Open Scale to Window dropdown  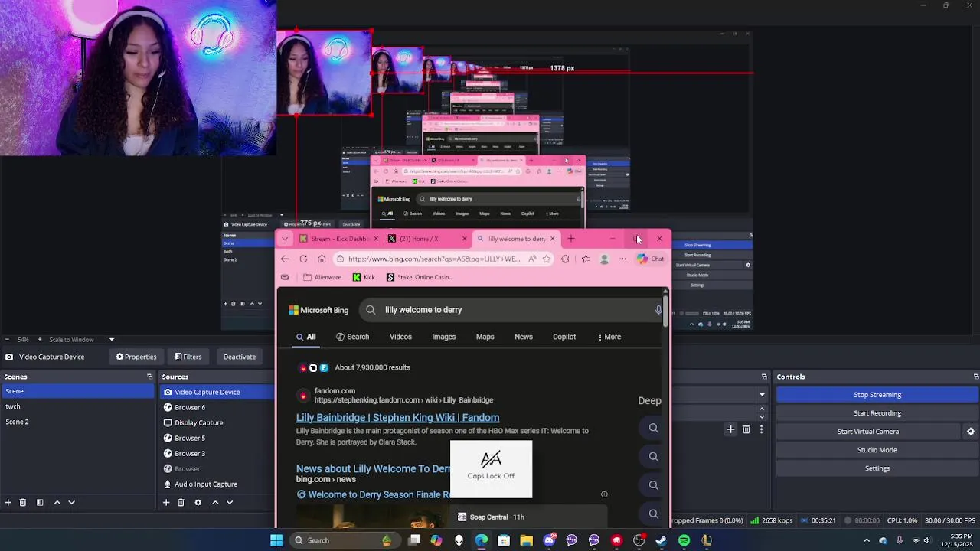[82, 339]
